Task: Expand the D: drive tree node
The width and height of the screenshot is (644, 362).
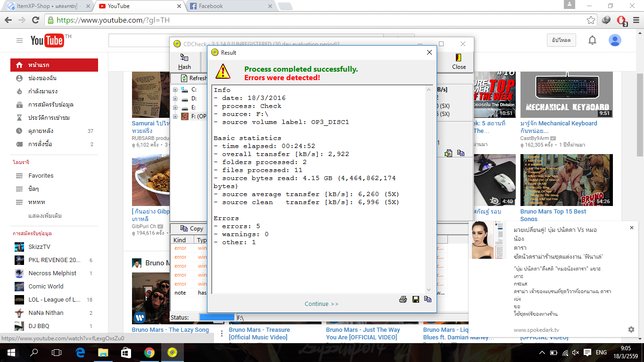Action: (x=175, y=99)
